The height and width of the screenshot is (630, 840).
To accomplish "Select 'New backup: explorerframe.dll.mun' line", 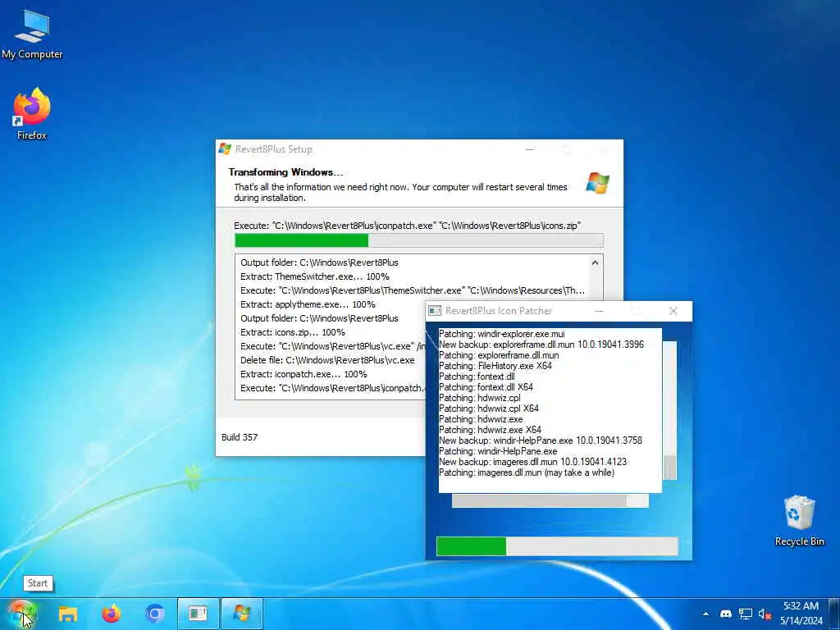I will [x=541, y=345].
